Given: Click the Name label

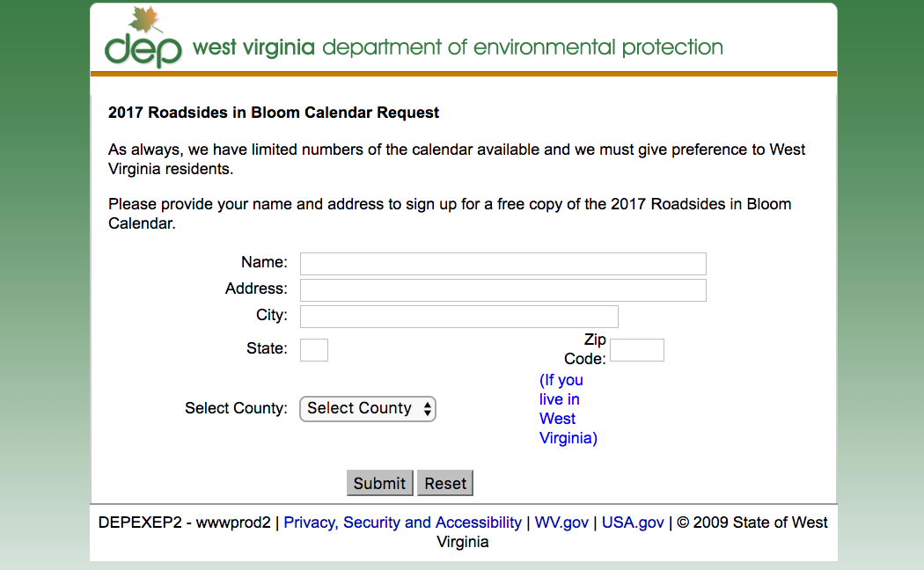Looking at the screenshot, I should (264, 262).
